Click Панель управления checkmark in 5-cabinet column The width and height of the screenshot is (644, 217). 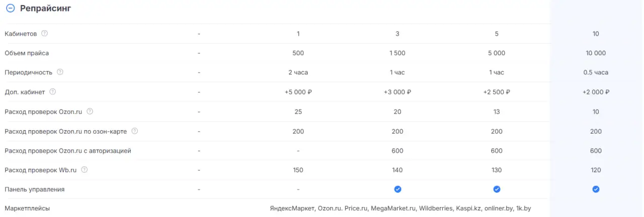click(x=497, y=189)
